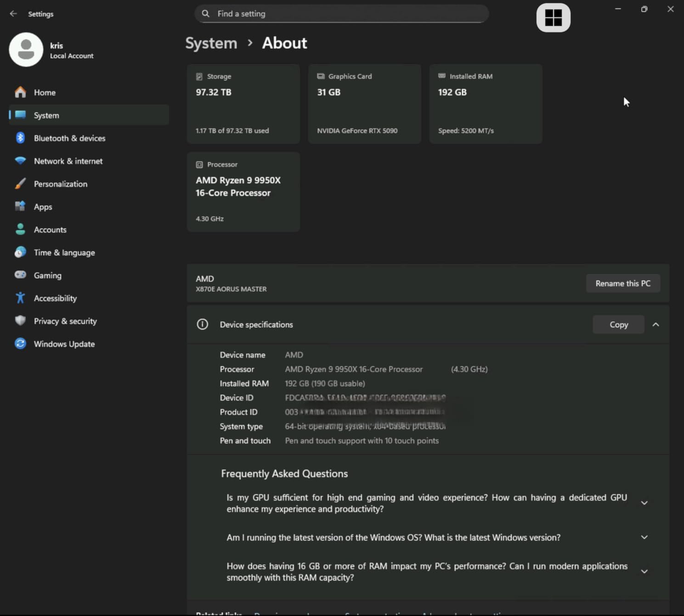Viewport: 684px width, 616px height.
Task: Expand the 16 GB RAM performance question
Action: point(644,571)
